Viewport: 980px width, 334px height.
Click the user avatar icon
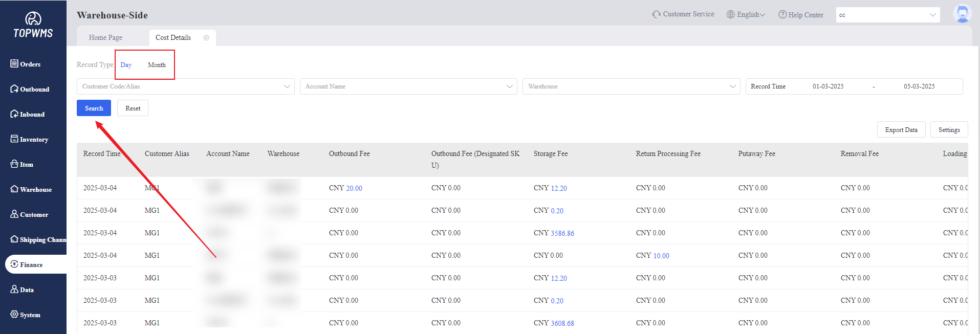coord(962,14)
